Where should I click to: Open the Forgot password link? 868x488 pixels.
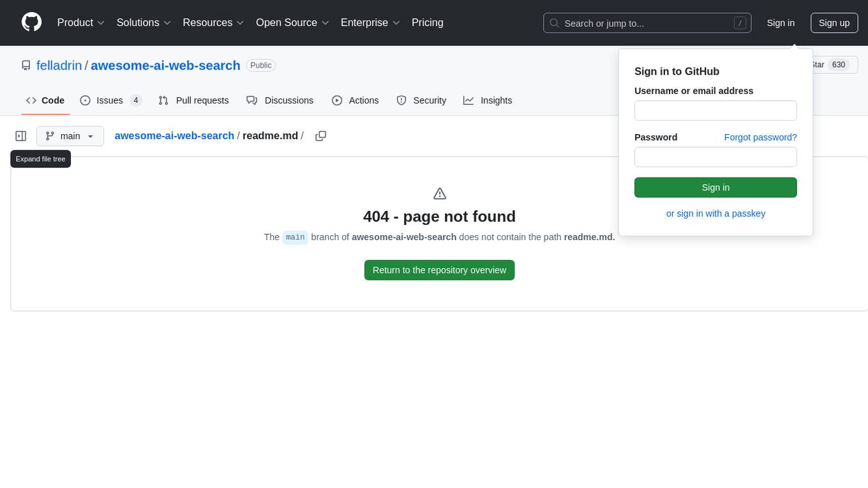760,137
